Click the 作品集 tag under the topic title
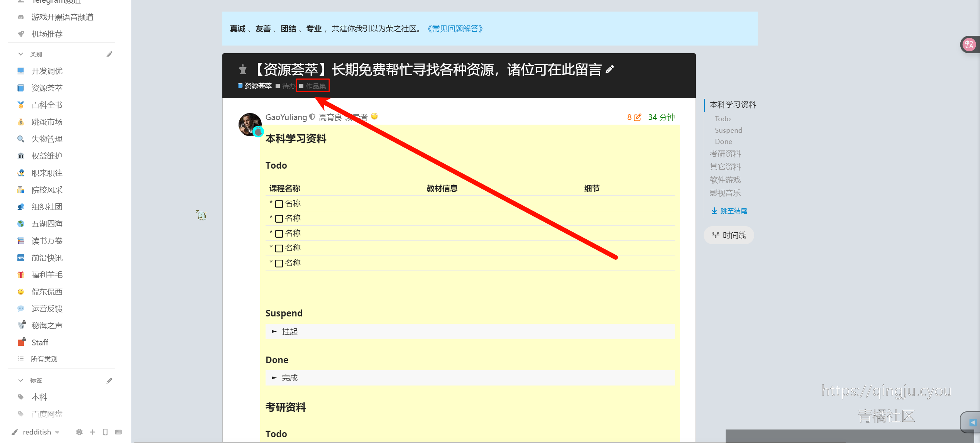 (315, 86)
